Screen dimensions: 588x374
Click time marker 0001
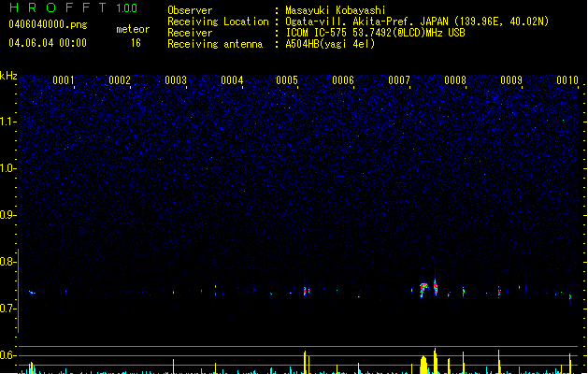64,79
